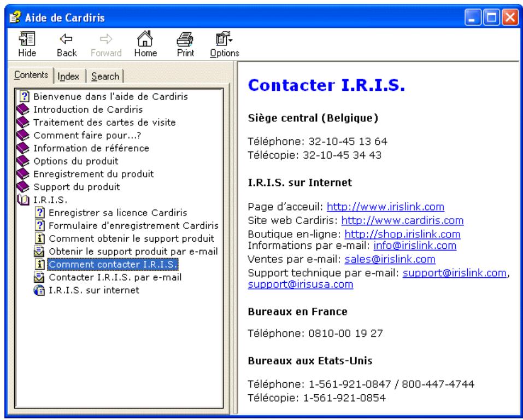
Task: Select highlighted 'Comment contacter I.R.I.S.' topic
Action: coord(113,265)
